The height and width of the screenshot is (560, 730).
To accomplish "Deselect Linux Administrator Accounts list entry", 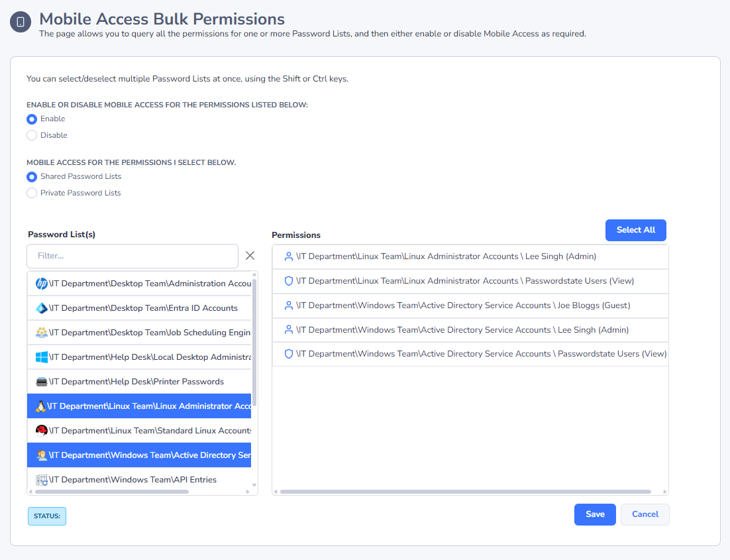I will pos(139,406).
